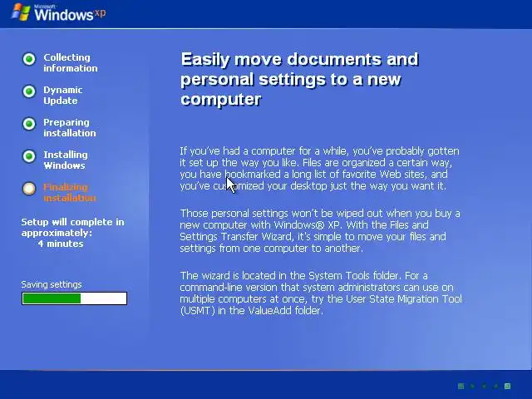The height and width of the screenshot is (399, 532).
Task: Click the paragraph starting "Those personal settings"
Action: click(x=320, y=231)
